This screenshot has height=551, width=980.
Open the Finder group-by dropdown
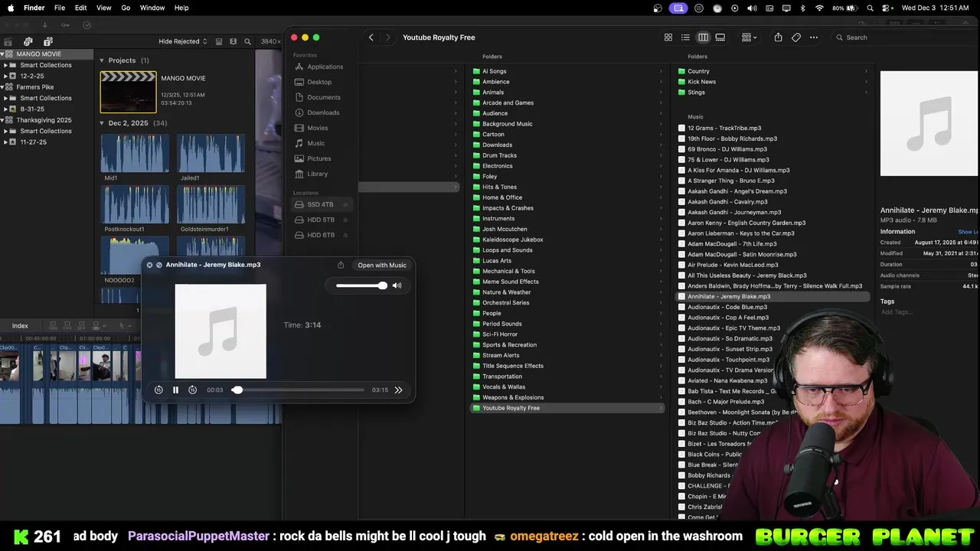pyautogui.click(x=750, y=37)
